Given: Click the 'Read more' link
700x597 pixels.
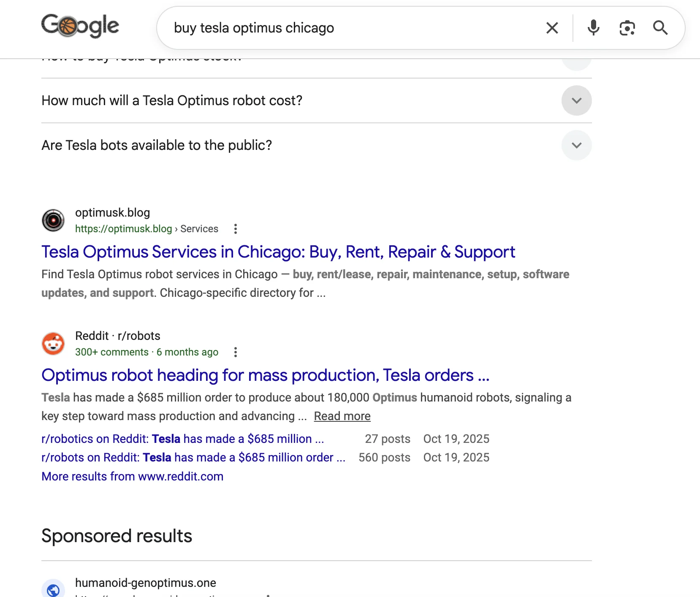Looking at the screenshot, I should (x=342, y=416).
